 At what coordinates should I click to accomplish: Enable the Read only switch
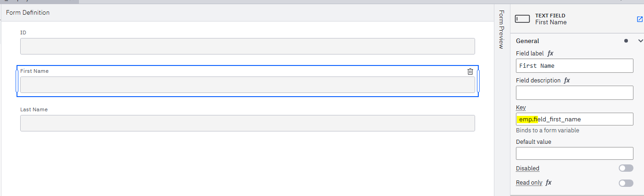(x=626, y=183)
